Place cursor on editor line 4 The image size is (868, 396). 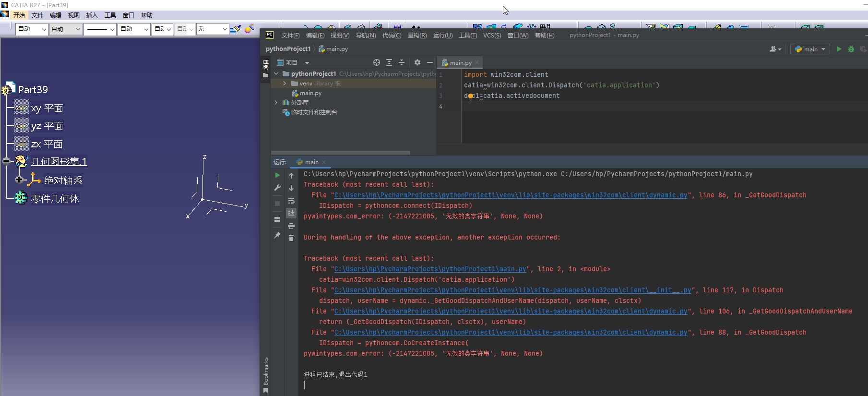pos(664,107)
